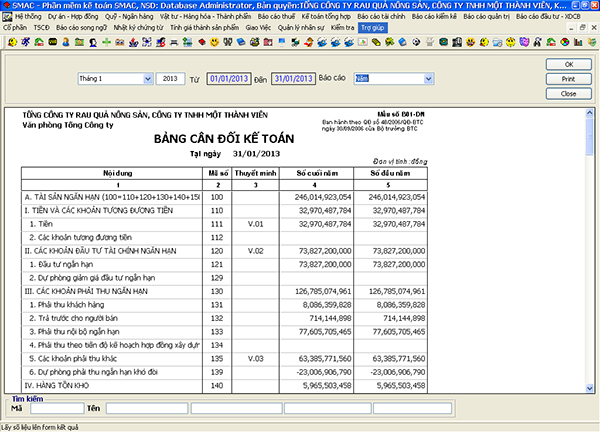Viewport: 600px width, 432px height.
Task: Open the Báo cáo type dropdown
Action: [x=428, y=79]
